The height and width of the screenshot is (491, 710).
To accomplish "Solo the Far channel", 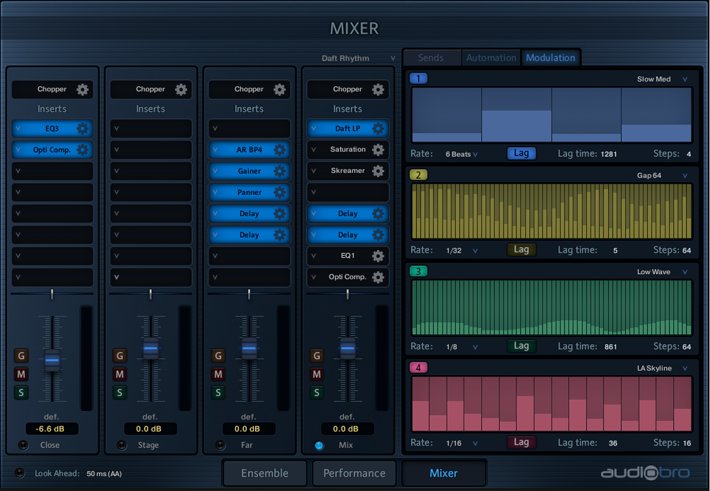I will (x=218, y=392).
